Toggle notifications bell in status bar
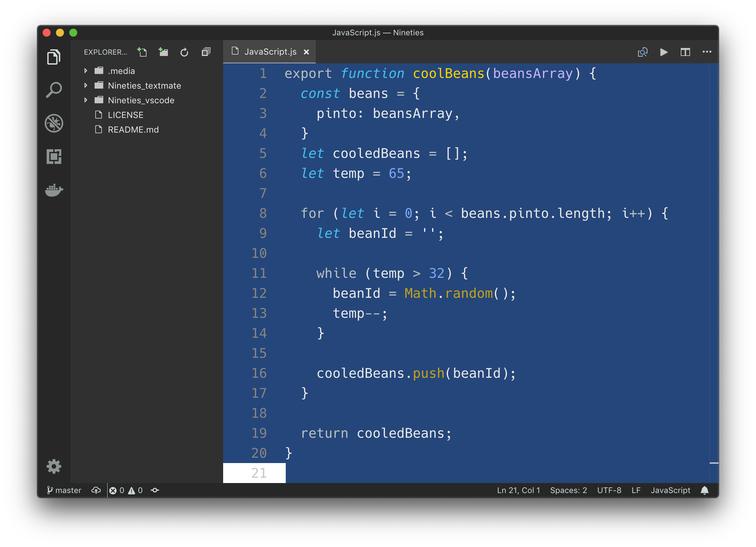Viewport: 756px width, 547px height. (x=704, y=490)
